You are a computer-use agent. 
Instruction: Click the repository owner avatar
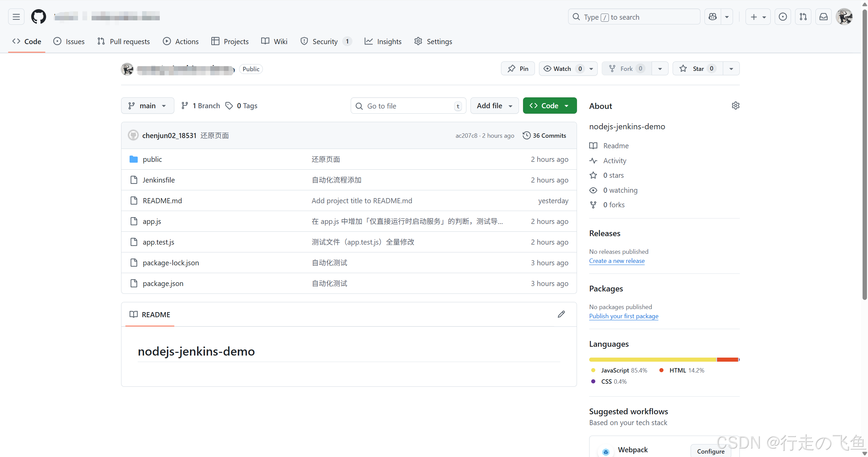tap(127, 69)
